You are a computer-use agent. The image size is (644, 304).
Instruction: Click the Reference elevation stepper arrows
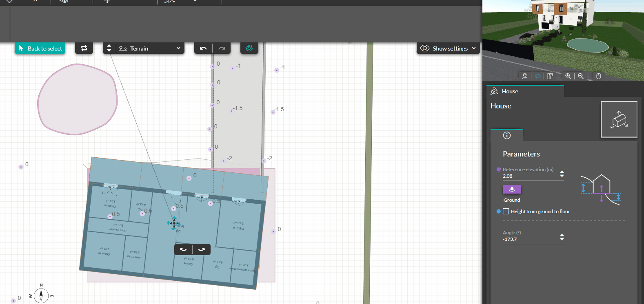562,174
